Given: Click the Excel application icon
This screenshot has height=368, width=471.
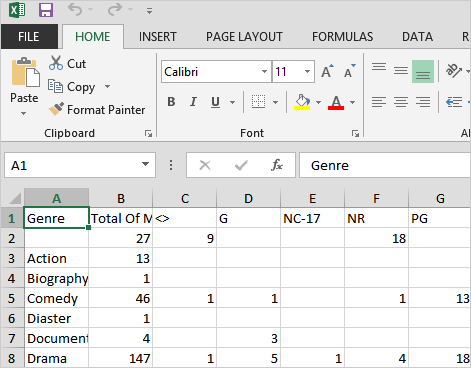Looking at the screenshot, I should pyautogui.click(x=17, y=10).
